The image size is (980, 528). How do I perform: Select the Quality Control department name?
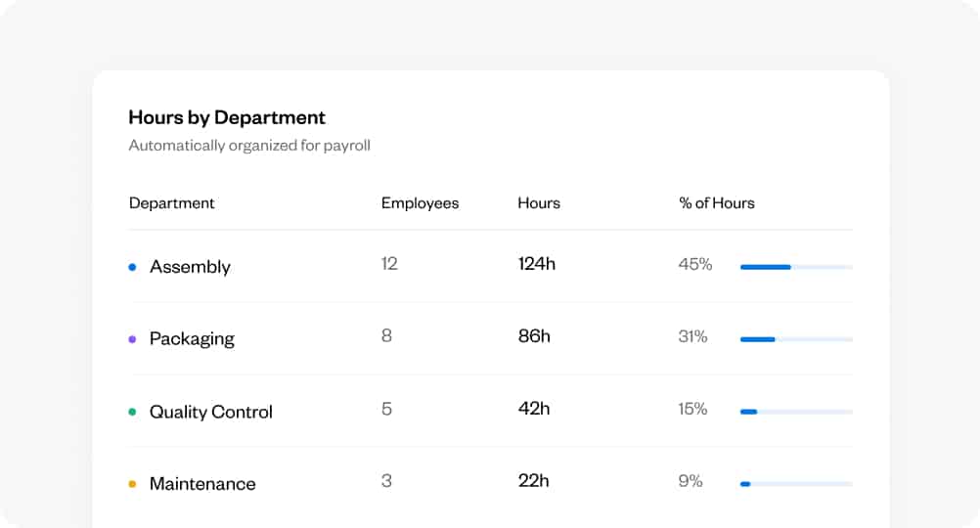tap(210, 412)
